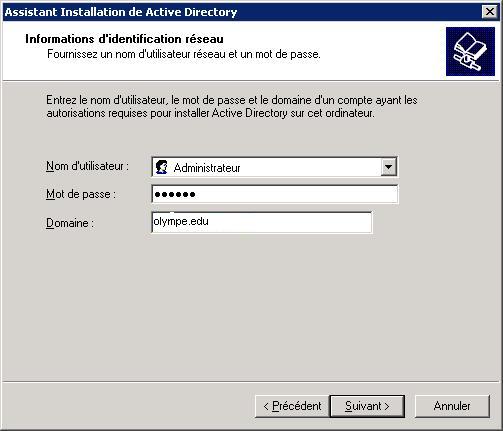Cancel the wizard with the Annuler button
This screenshot has height=431, width=503.
click(452, 406)
